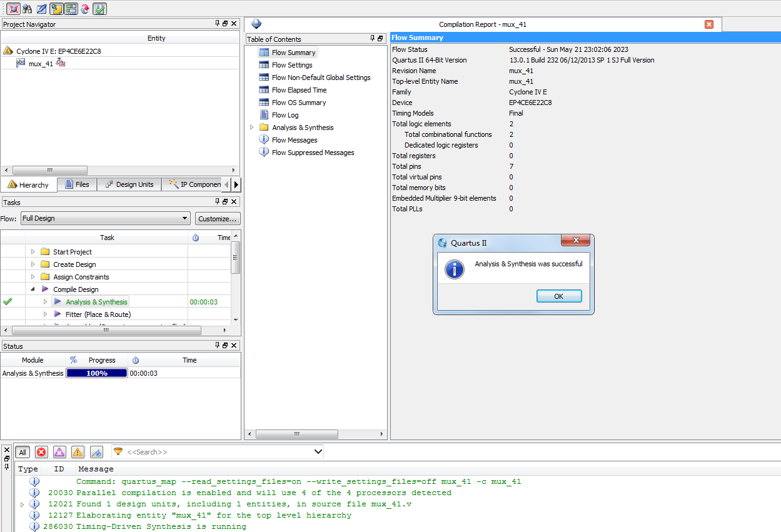
Task: Select Flow Summary in Table of Contents
Action: tap(293, 53)
